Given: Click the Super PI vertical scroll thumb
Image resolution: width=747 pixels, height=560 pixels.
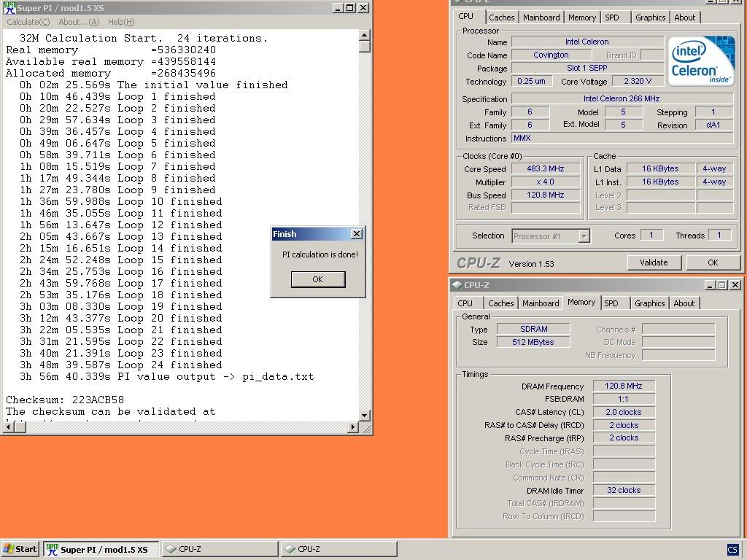Looking at the screenshot, I should click(x=365, y=46).
